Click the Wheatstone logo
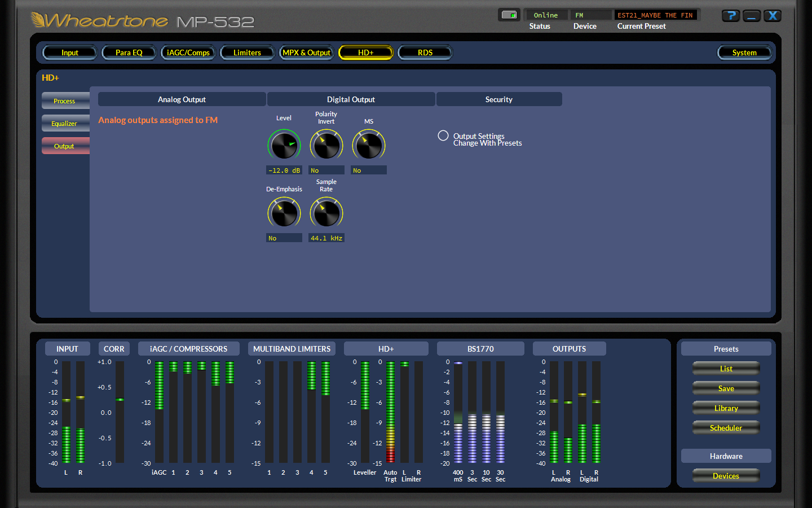812x508 pixels. [x=100, y=20]
